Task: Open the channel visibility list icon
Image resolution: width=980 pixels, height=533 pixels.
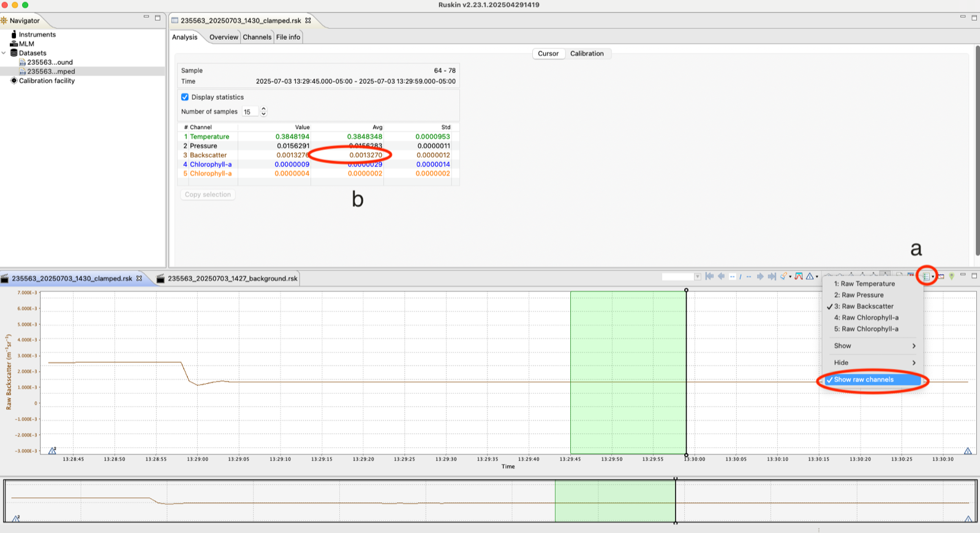Action: pos(926,277)
